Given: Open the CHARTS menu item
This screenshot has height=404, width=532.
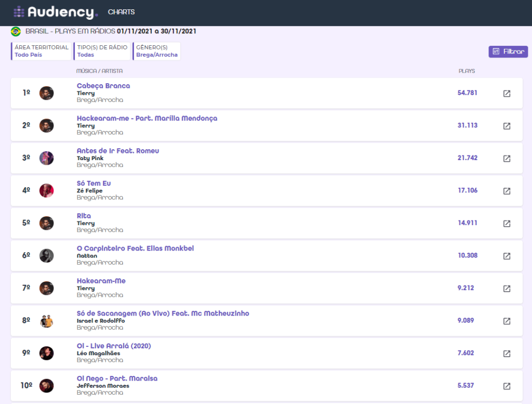Looking at the screenshot, I should (x=121, y=12).
